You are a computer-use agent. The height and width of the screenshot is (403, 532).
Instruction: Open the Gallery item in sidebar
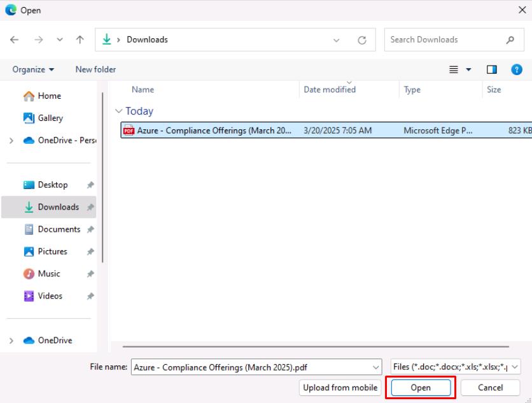(x=50, y=118)
